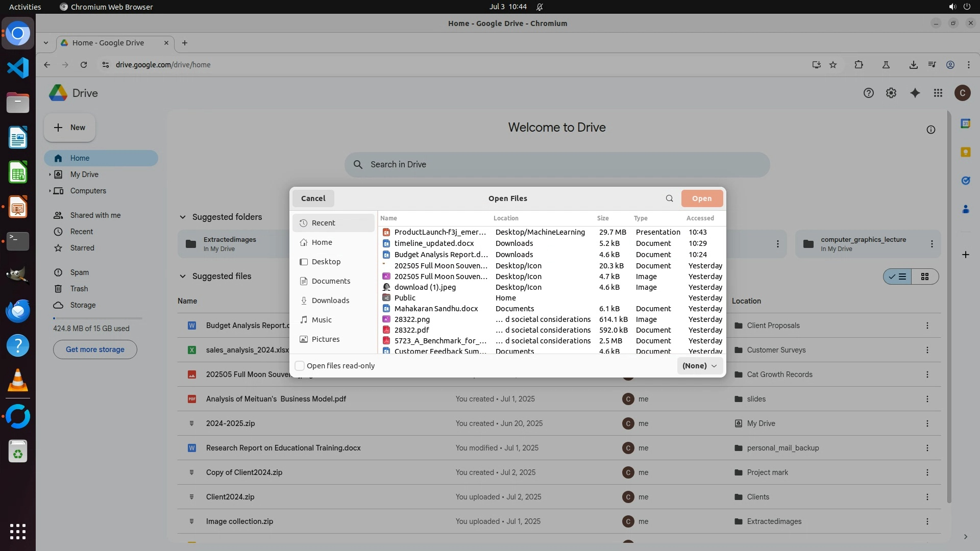Open the Google apps grid
Screen dimensions: 980x551
938,93
